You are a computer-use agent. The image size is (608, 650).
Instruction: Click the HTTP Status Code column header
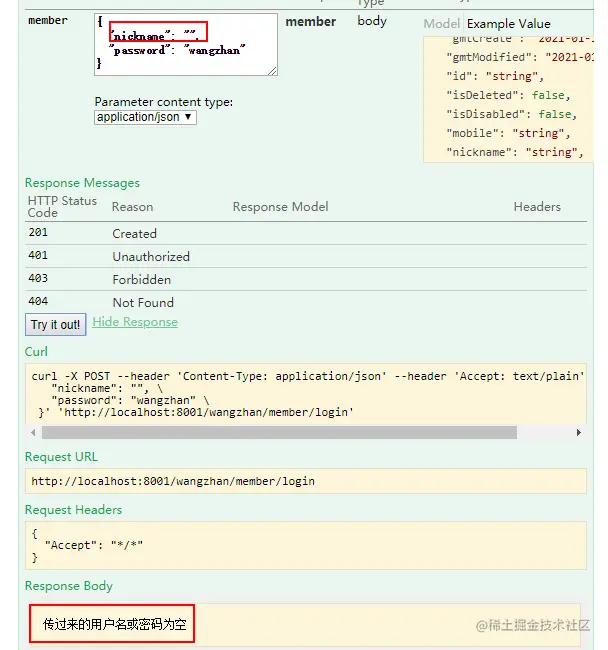(x=62, y=206)
